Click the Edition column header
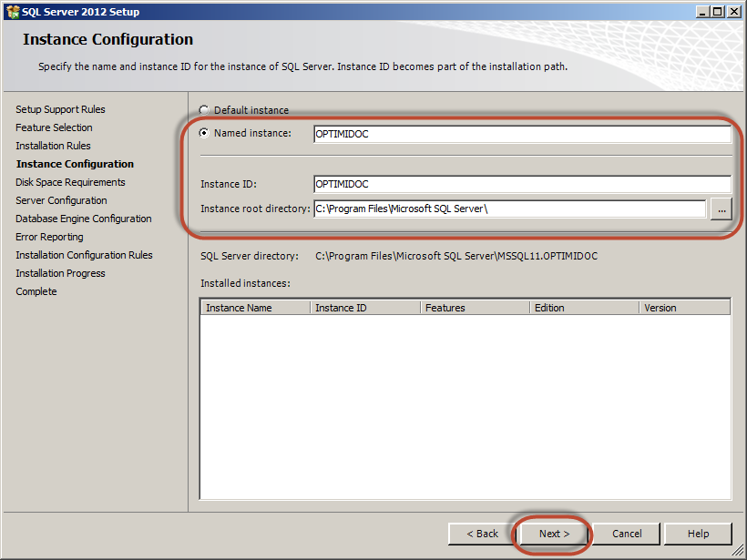Image resolution: width=747 pixels, height=560 pixels. tap(582, 308)
